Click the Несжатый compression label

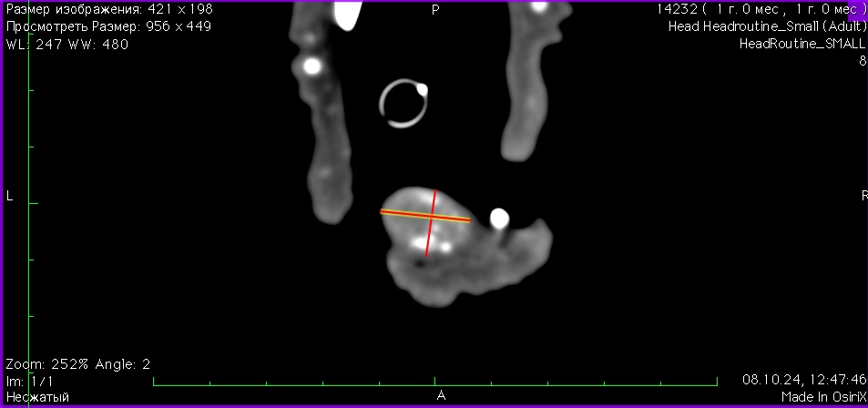coord(38,396)
